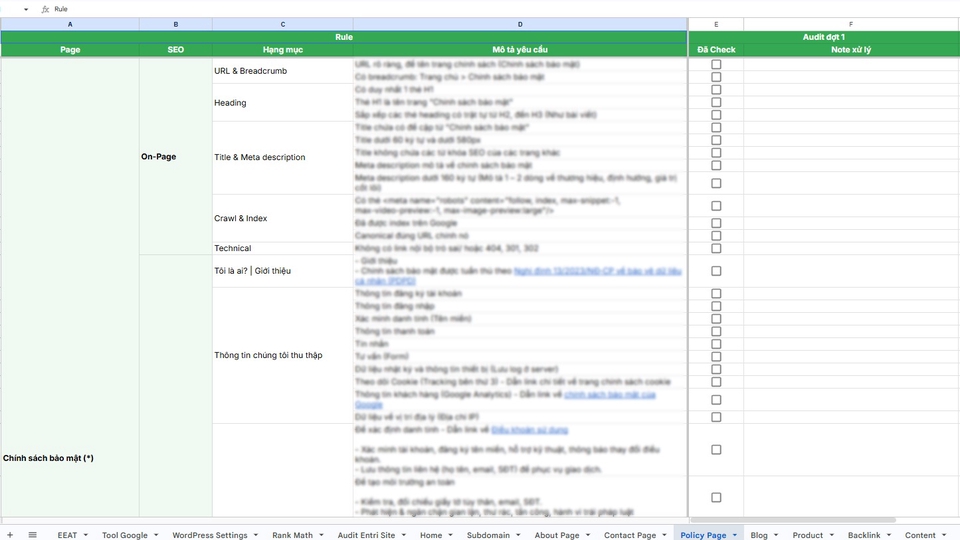Image resolution: width=960 pixels, height=540 pixels.
Task: Tick the checkbox for Thông tin thanh toán
Action: pyautogui.click(x=716, y=331)
